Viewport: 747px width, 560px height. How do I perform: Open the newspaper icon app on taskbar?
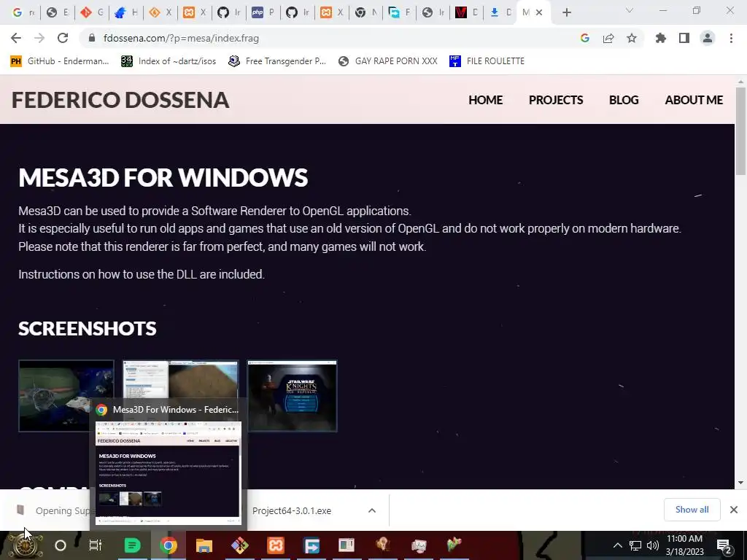click(347, 545)
